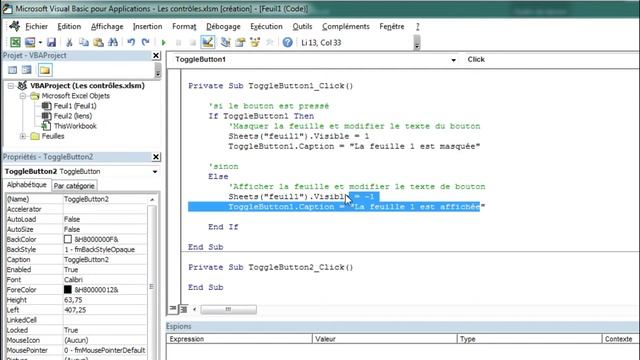640x360 pixels.
Task: Click the Paste clipboard icon
Action: tap(98, 42)
